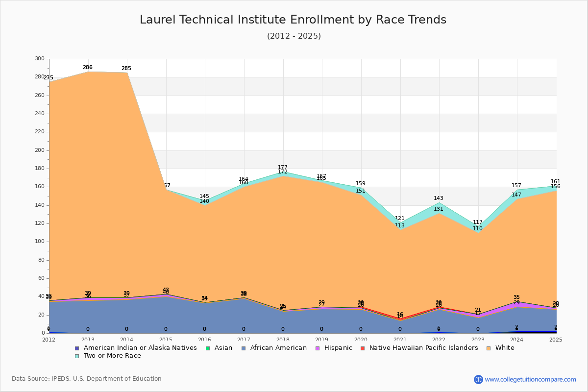Click the orange White legend marker
This screenshot has height=392, width=588.
tap(488, 348)
